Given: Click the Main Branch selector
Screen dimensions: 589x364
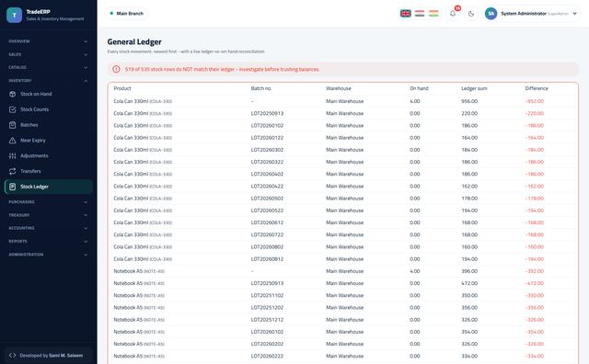Looking at the screenshot, I should 126,14.
